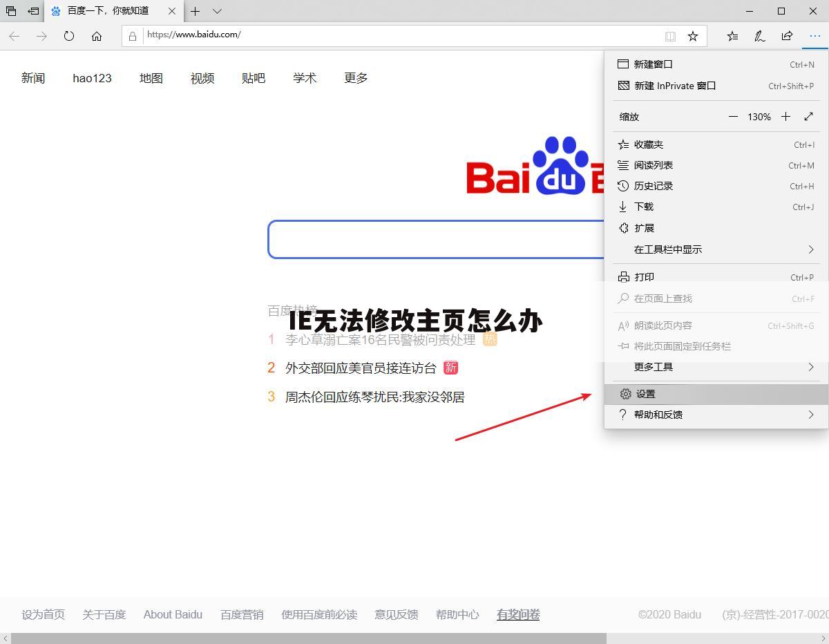829x644 pixels.
Task: Click About Baidu footer link
Action: (173, 614)
